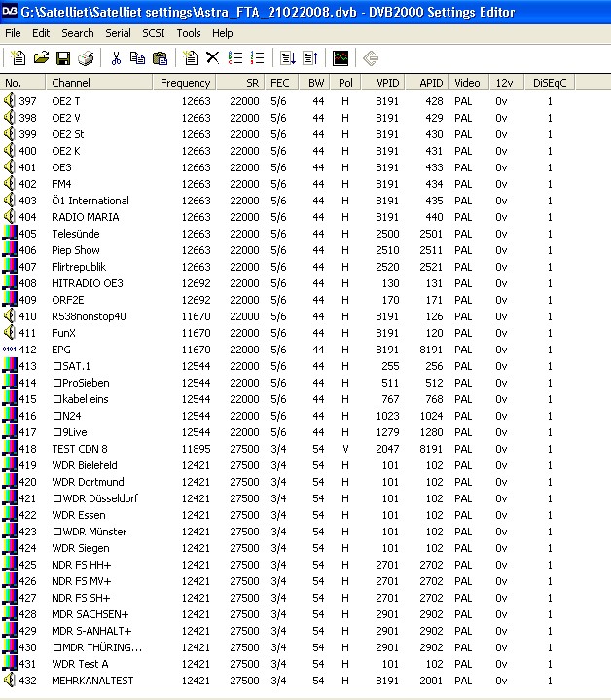Print the channel list via printer icon
The height and width of the screenshot is (700, 611).
coord(86,58)
